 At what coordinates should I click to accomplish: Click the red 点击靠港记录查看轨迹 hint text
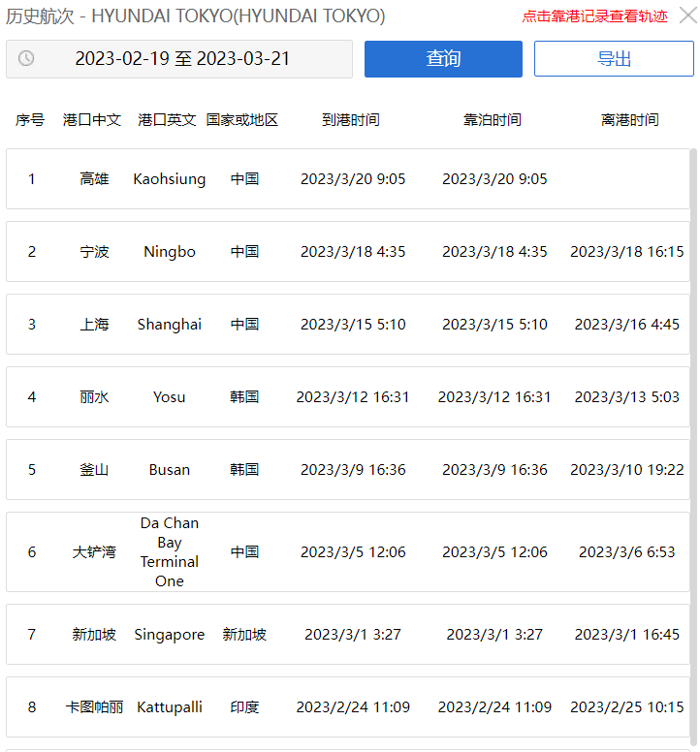594,16
